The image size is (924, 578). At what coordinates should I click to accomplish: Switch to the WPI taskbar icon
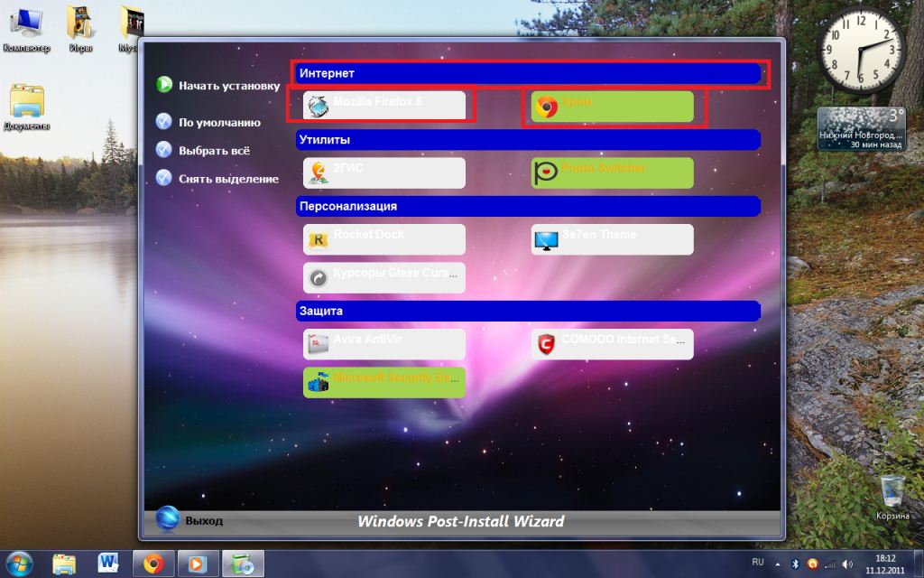point(243,564)
